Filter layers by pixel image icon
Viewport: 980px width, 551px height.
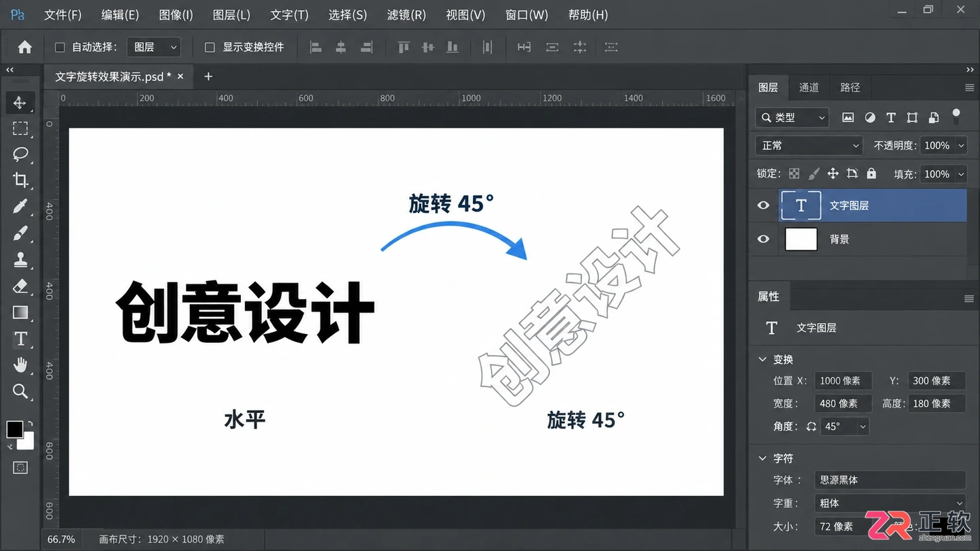pyautogui.click(x=848, y=118)
